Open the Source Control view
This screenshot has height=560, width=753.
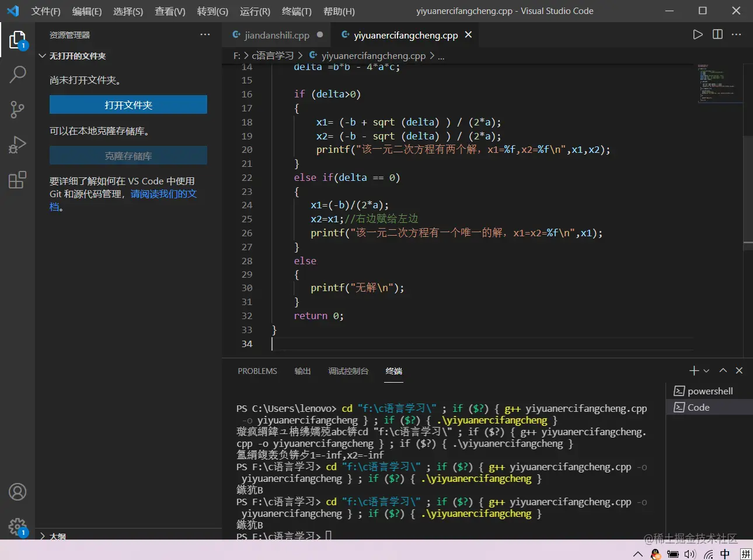18,109
